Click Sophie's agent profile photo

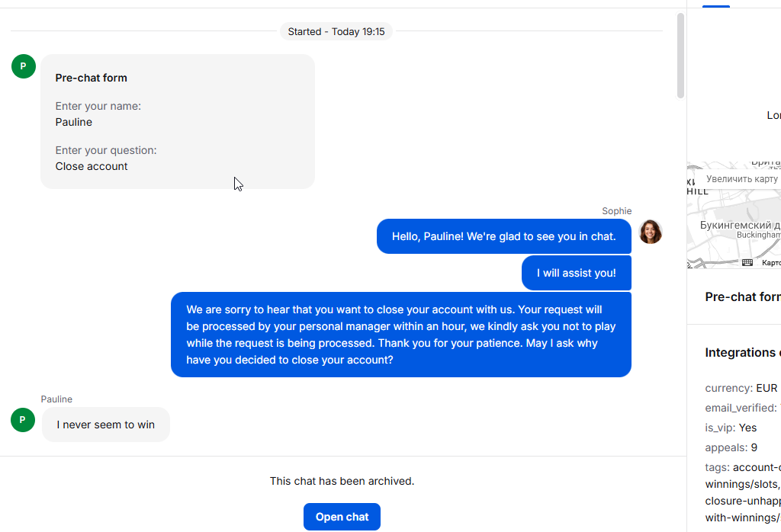click(x=650, y=232)
